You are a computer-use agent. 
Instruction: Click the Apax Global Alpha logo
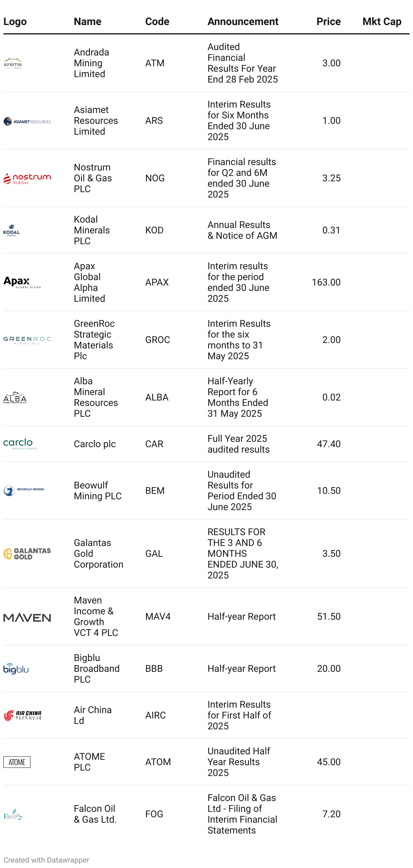coord(22,282)
